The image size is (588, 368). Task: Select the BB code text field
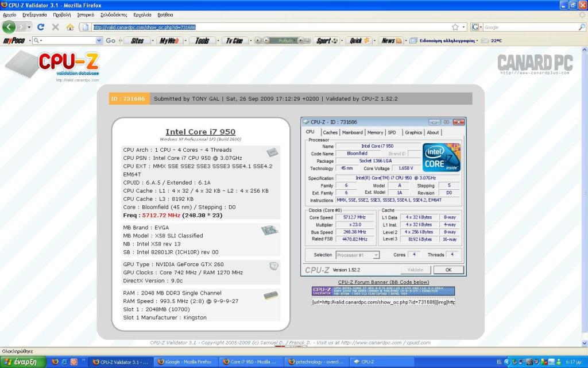tap(383, 302)
